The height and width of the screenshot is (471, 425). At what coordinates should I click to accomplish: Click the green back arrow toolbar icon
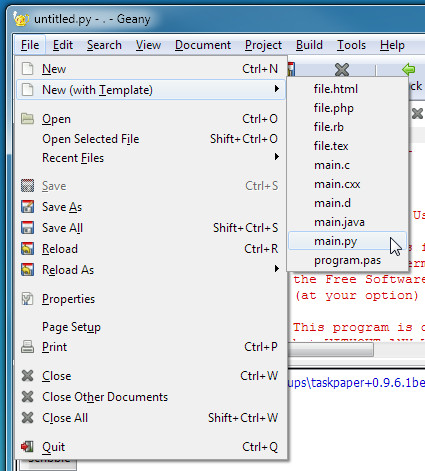pos(408,69)
